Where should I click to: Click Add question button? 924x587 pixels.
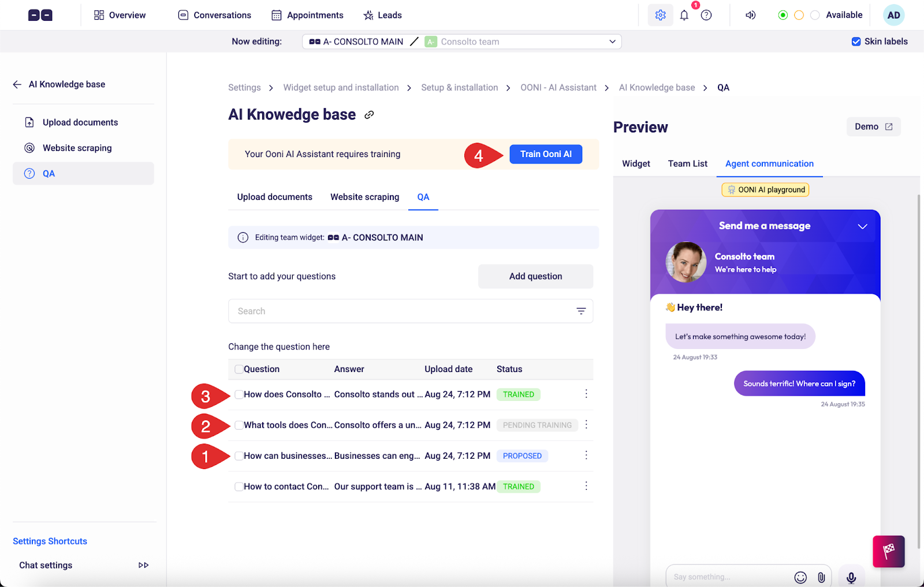(535, 276)
